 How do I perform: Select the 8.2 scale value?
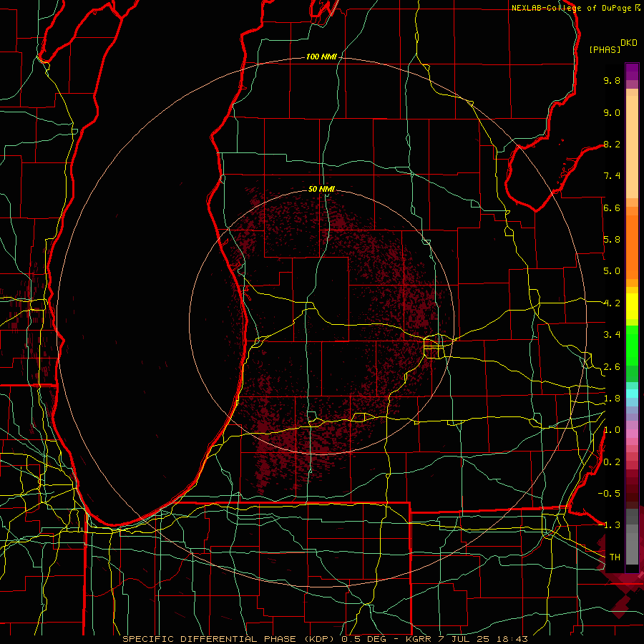(x=612, y=144)
